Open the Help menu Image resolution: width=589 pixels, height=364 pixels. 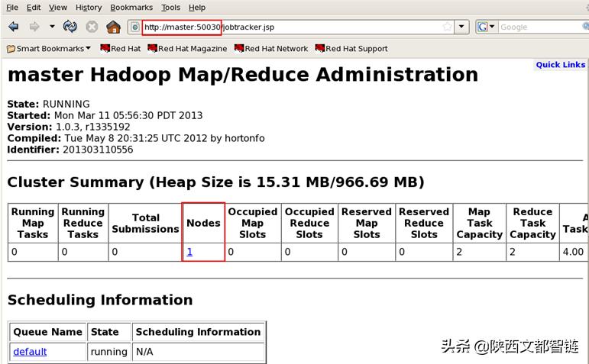tap(197, 8)
